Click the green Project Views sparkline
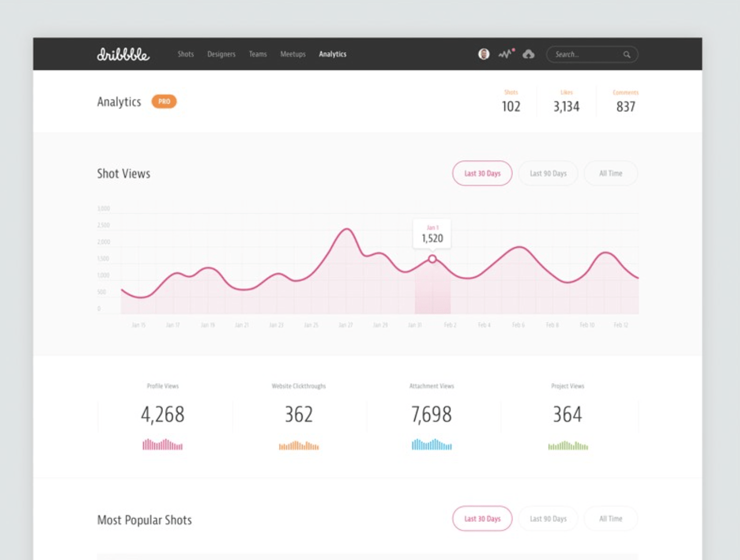The height and width of the screenshot is (560, 740). coord(568,446)
